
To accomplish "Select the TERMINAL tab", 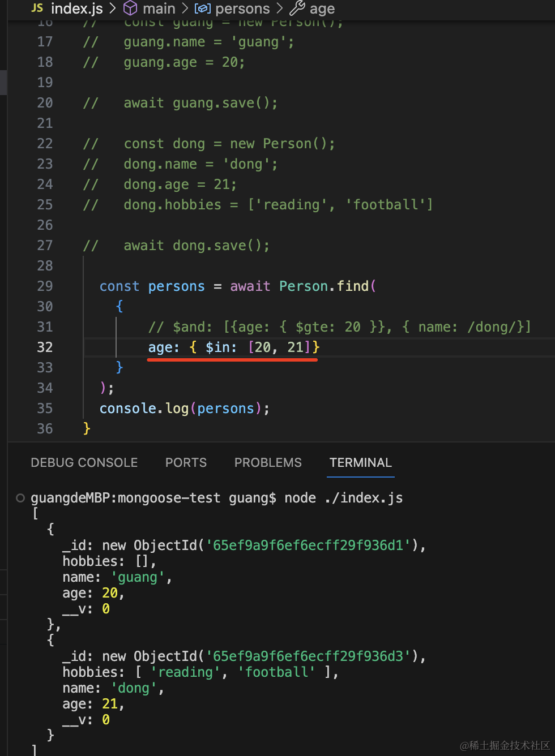I will coord(361,462).
